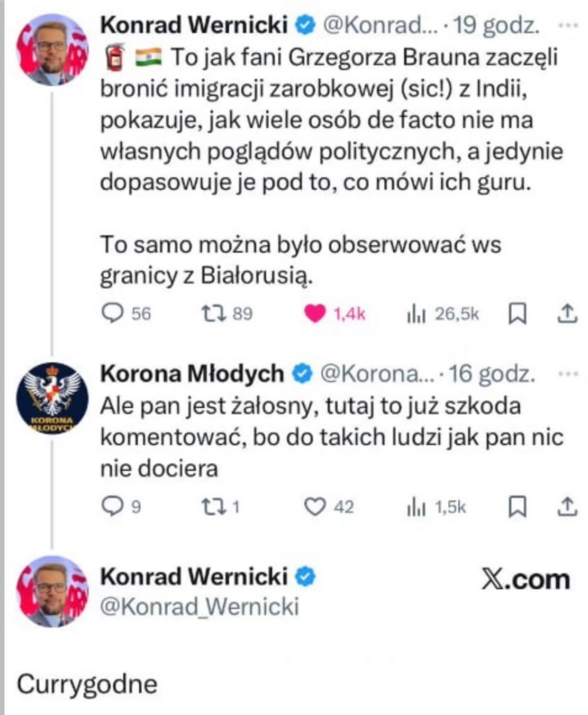The height and width of the screenshot is (715, 588).
Task: Open the @Konrad_Wernicki handle link
Action: click(199, 607)
